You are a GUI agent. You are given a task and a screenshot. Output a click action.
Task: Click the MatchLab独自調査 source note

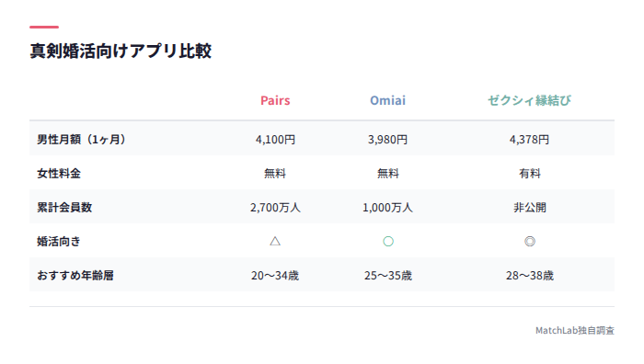point(575,330)
